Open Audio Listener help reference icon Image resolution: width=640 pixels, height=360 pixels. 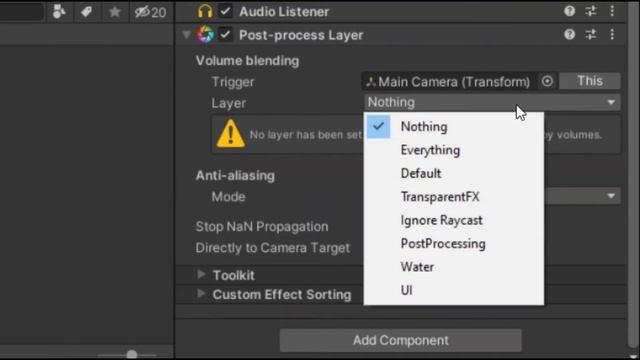tap(569, 11)
